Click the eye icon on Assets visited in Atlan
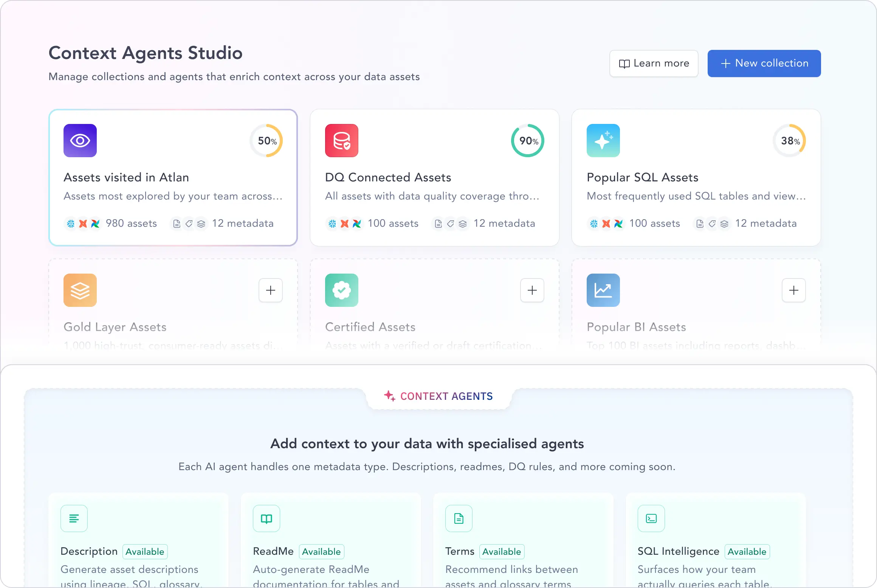The width and height of the screenshot is (877, 588). click(80, 141)
